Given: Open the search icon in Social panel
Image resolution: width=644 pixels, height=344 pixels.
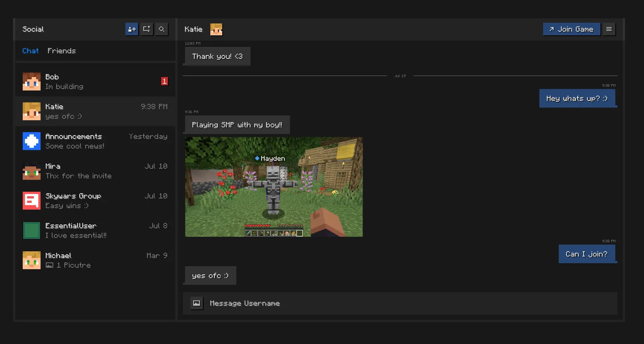Looking at the screenshot, I should coord(162,29).
